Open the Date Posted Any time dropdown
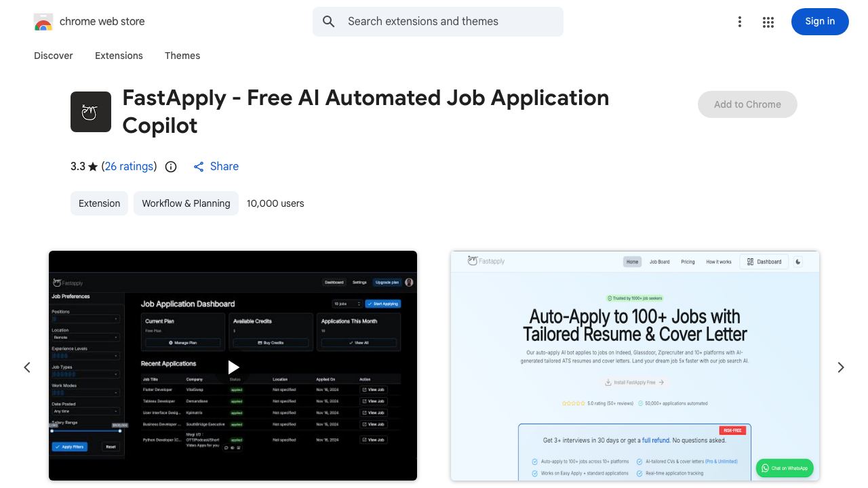The height and width of the screenshot is (488, 868). (86, 411)
